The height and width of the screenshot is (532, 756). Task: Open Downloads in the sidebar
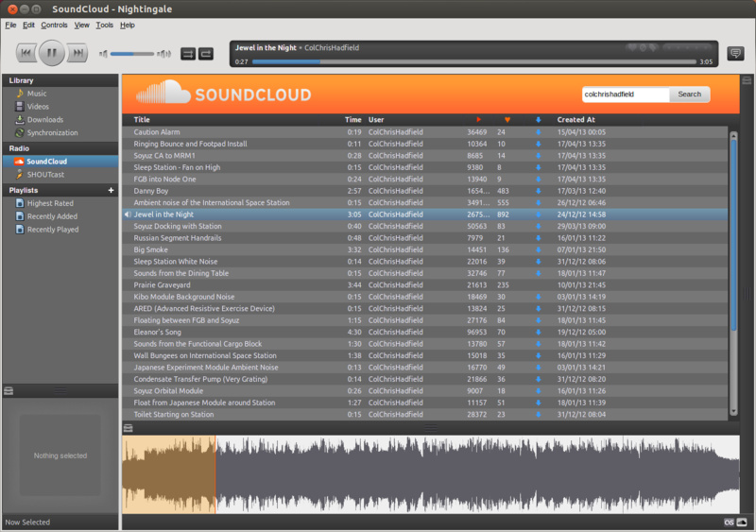click(44, 120)
